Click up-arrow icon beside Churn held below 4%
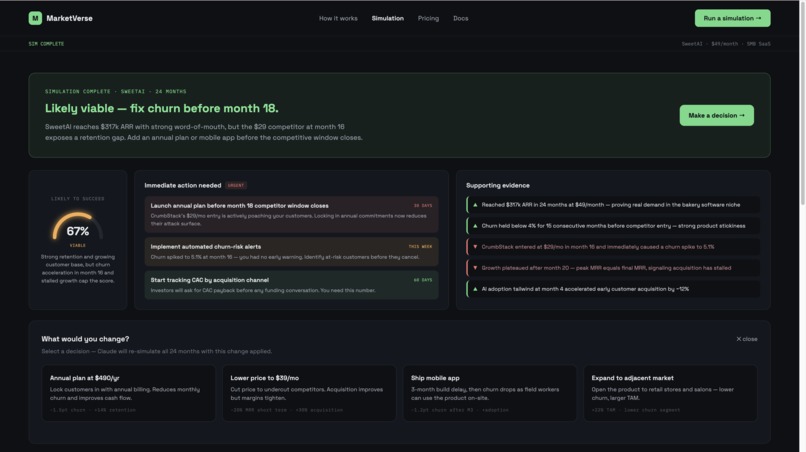Screen dimensions: 806x452 click(x=475, y=226)
